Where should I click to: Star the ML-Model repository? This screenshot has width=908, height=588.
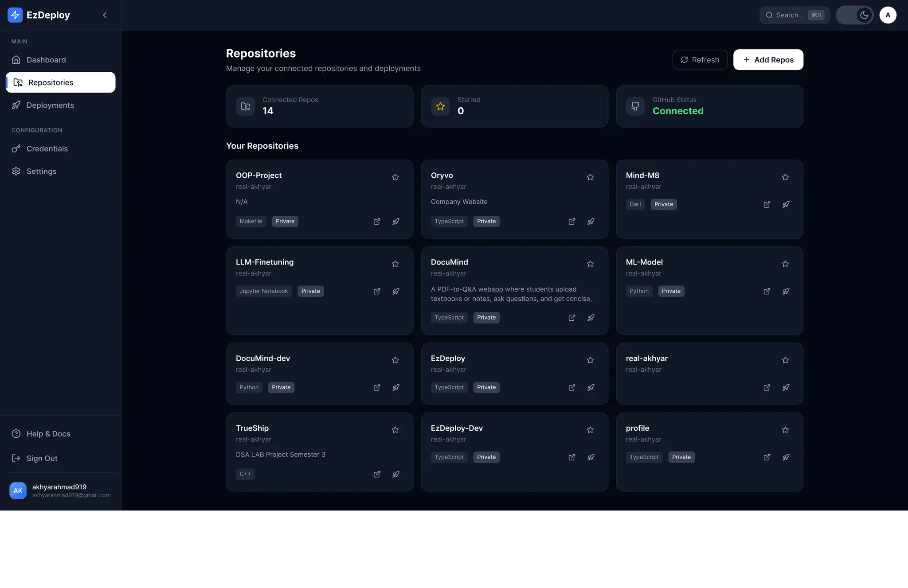[x=785, y=264]
